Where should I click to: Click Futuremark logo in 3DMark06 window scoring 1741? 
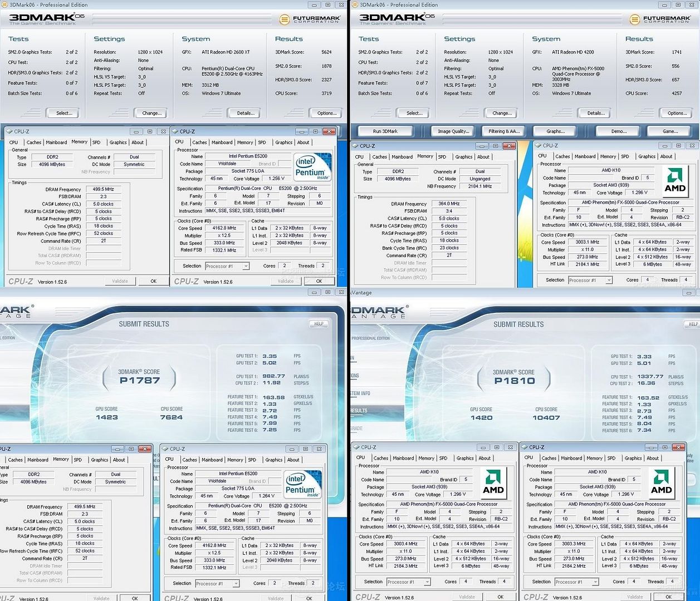click(x=659, y=19)
